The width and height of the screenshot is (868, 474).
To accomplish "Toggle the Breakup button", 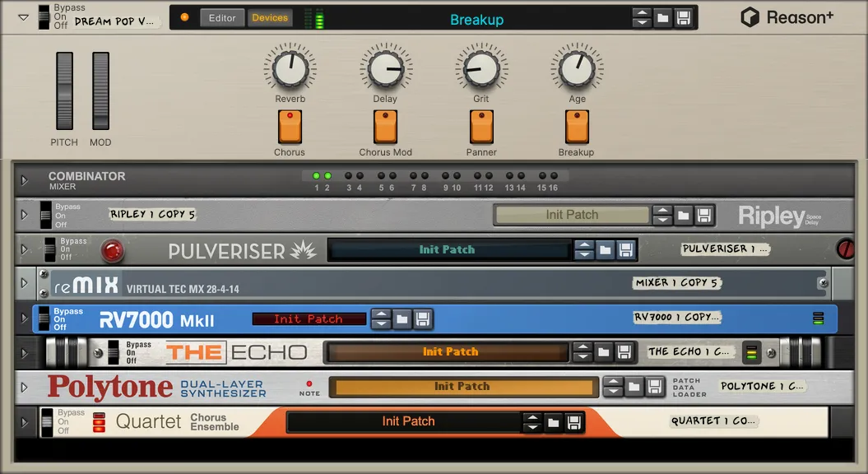I will (x=577, y=127).
